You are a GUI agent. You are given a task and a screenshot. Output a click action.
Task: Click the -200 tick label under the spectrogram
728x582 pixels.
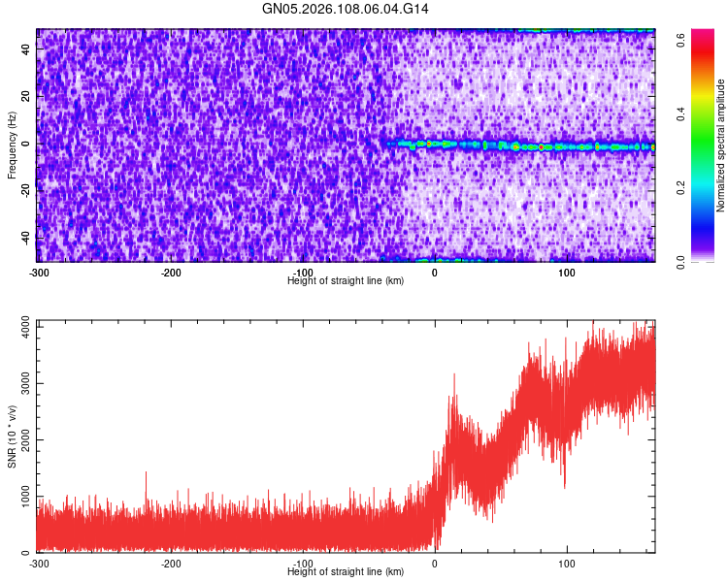[171, 273]
